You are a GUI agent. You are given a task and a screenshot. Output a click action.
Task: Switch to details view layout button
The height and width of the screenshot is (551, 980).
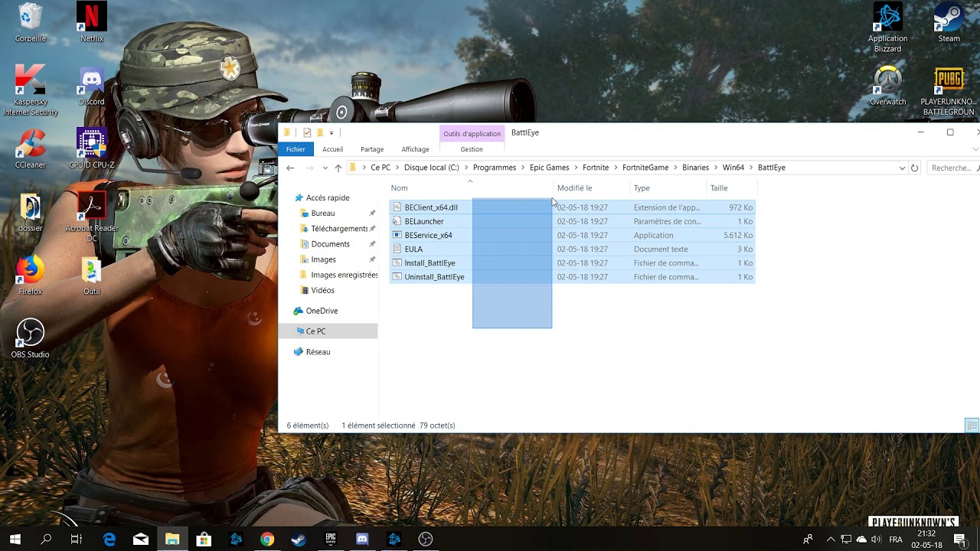[971, 425]
